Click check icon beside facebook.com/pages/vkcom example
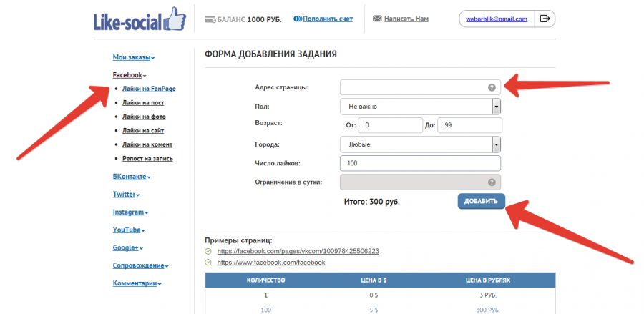Viewport: 644px width, 314px height. (208, 251)
